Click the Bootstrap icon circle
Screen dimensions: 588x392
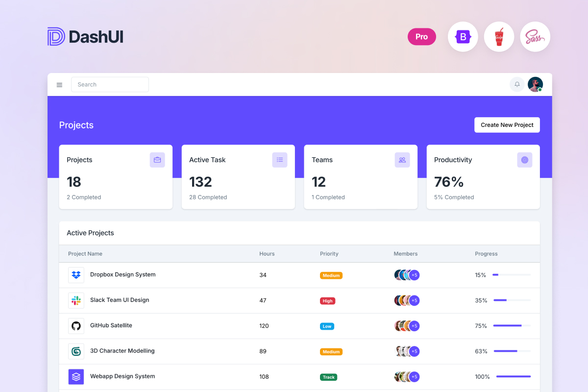click(463, 37)
